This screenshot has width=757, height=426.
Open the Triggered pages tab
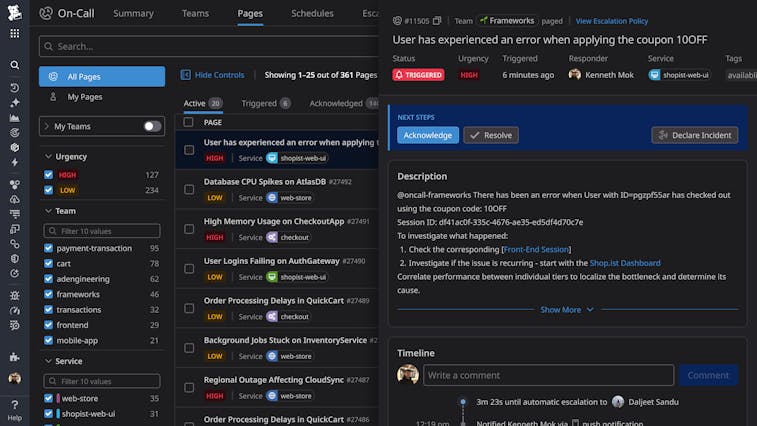pos(265,103)
